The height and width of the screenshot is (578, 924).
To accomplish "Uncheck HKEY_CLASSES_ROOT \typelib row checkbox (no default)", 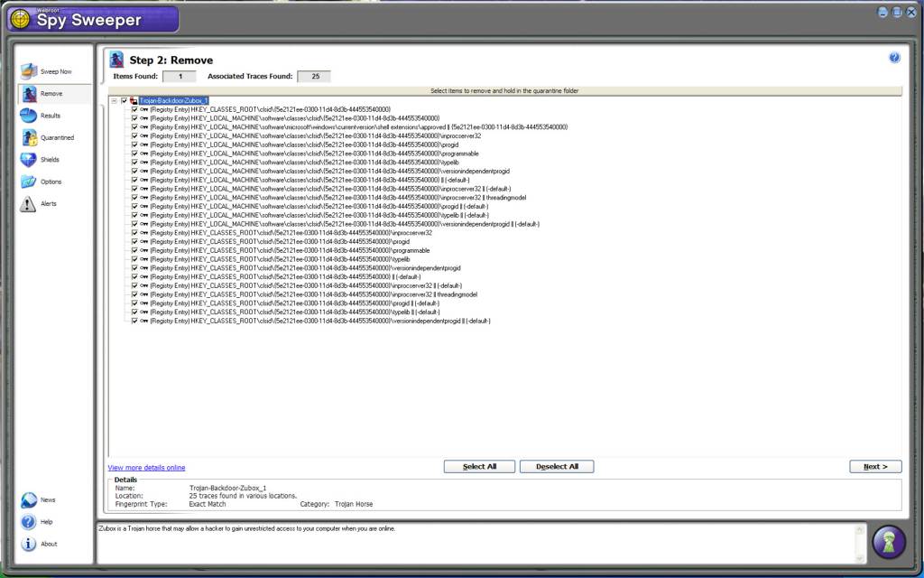I will [x=134, y=259].
